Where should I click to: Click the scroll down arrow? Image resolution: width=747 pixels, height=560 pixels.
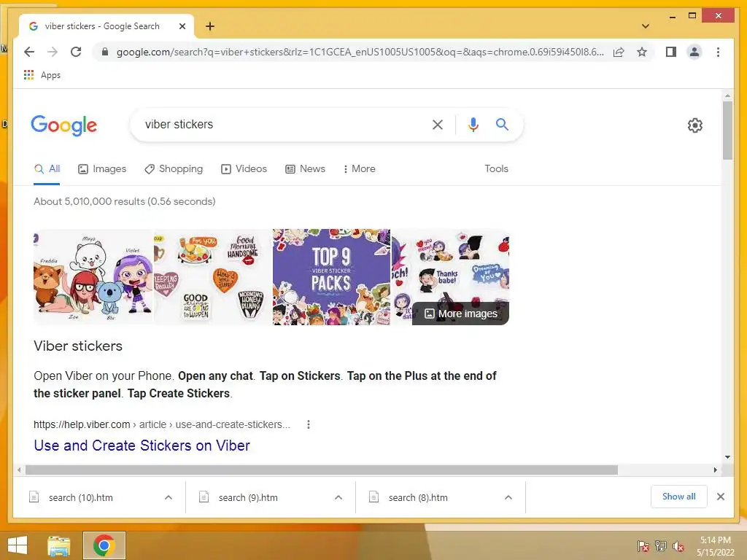coord(727,457)
